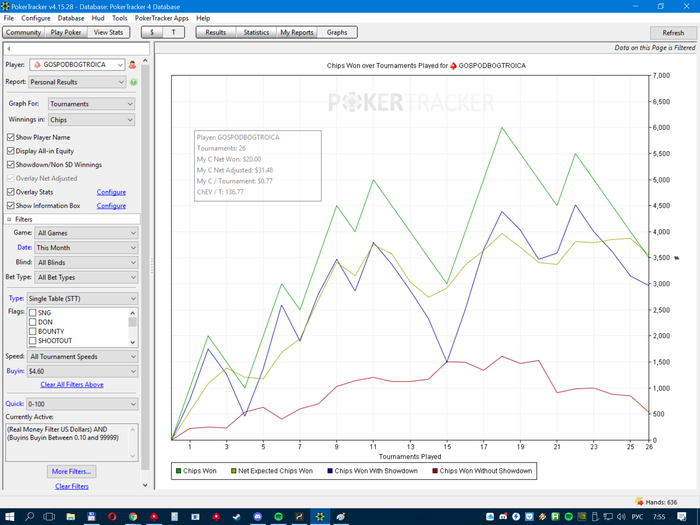
Task: Expand the Date This Month dropdown
Action: point(85,247)
